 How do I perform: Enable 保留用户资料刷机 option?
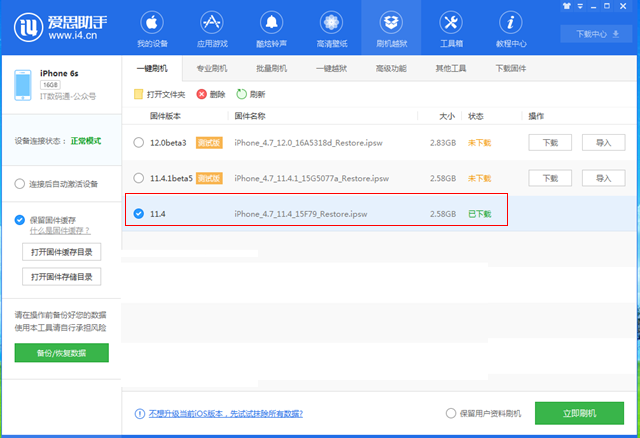(x=451, y=413)
